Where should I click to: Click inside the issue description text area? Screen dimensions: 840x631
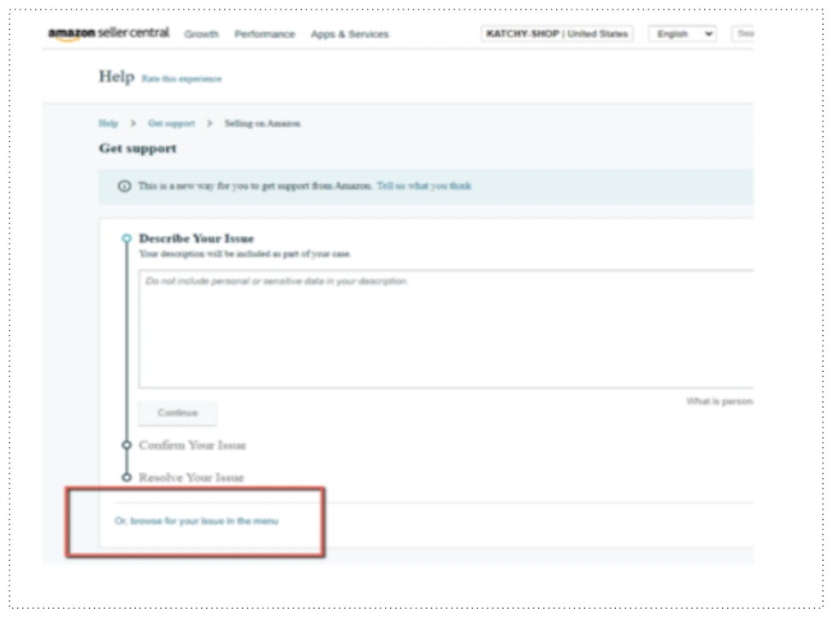446,329
